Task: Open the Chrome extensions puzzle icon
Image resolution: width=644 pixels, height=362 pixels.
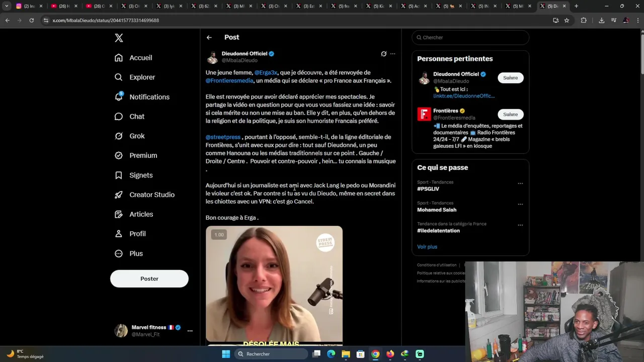Action: (584, 20)
